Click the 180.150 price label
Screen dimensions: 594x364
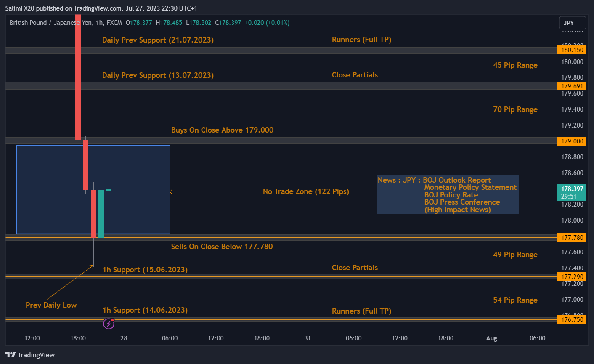click(x=571, y=50)
